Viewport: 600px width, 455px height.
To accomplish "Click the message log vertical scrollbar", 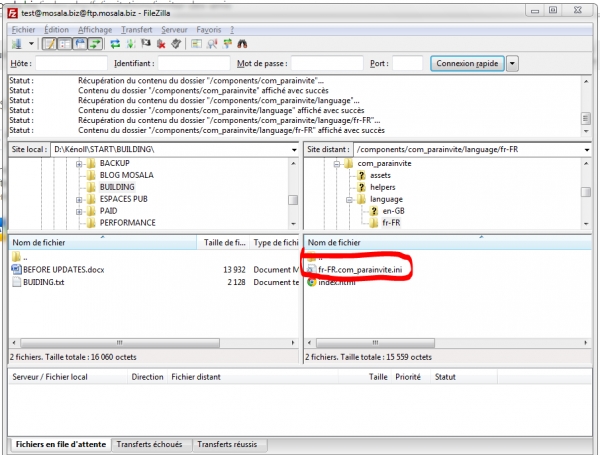I will (x=586, y=106).
